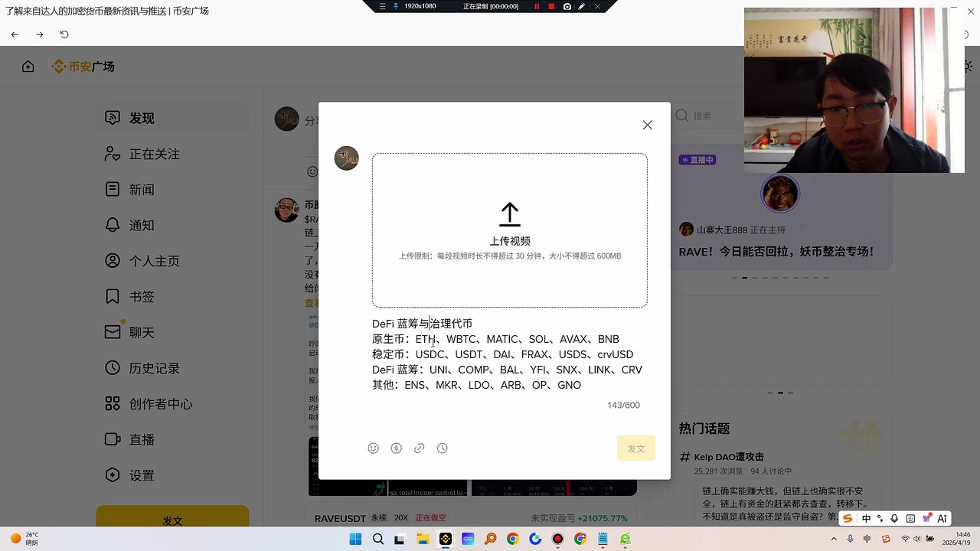The width and height of the screenshot is (980, 551).
Task: Open the Kelp DAO遭攻击 hot topic
Action: click(729, 457)
